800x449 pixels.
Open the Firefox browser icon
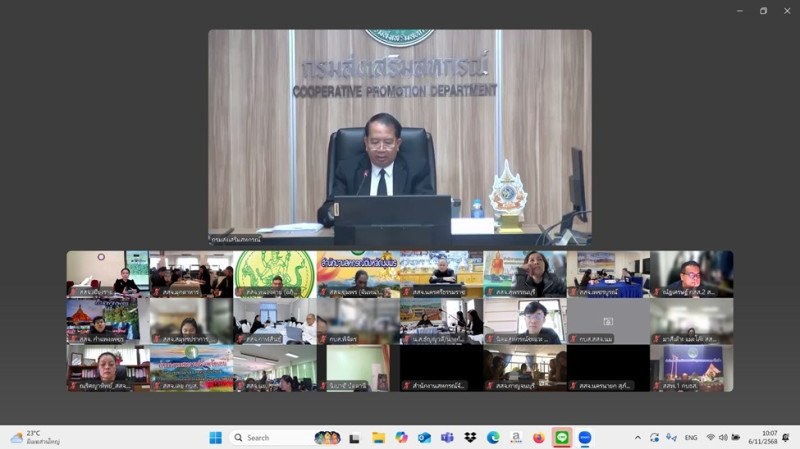[x=539, y=438]
